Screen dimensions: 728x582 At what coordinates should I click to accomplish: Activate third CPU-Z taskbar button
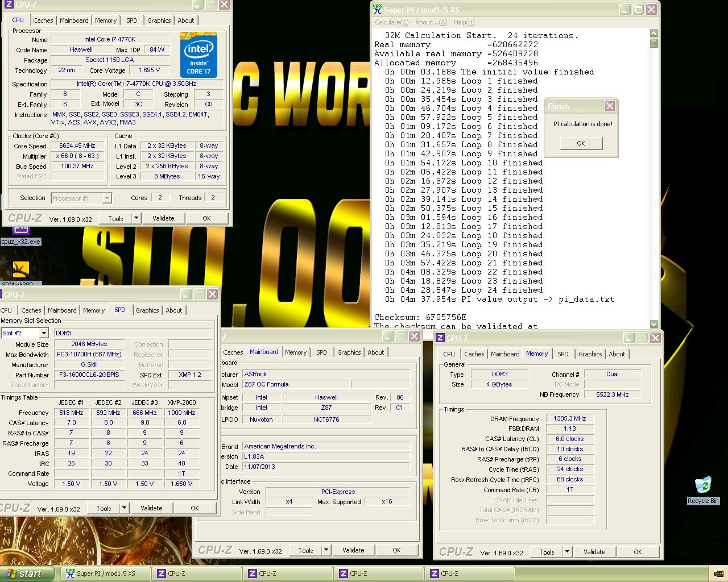click(x=379, y=573)
